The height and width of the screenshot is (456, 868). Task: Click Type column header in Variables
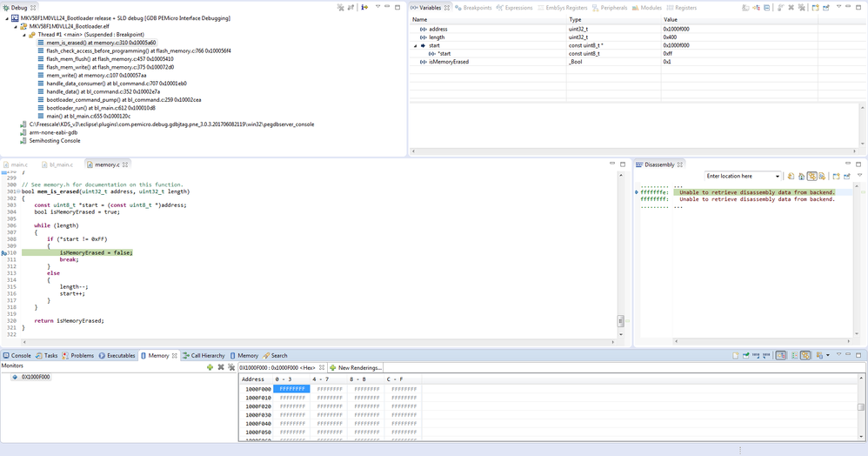coord(613,19)
